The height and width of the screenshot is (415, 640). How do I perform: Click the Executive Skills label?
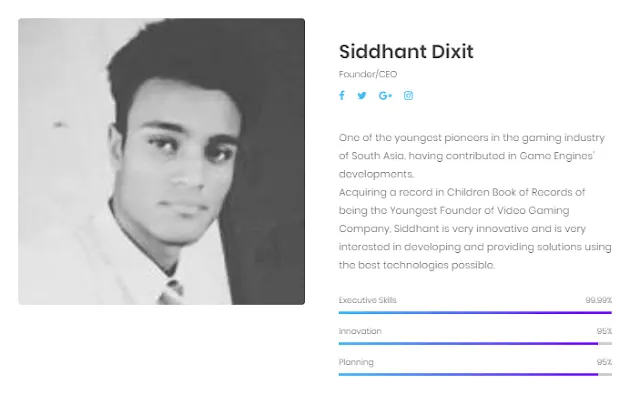pyautogui.click(x=367, y=300)
